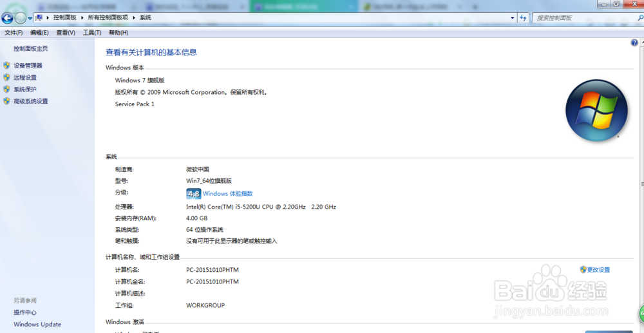The width and height of the screenshot is (644, 333).
Task: Click the magnifier search icon
Action: (x=641, y=17)
